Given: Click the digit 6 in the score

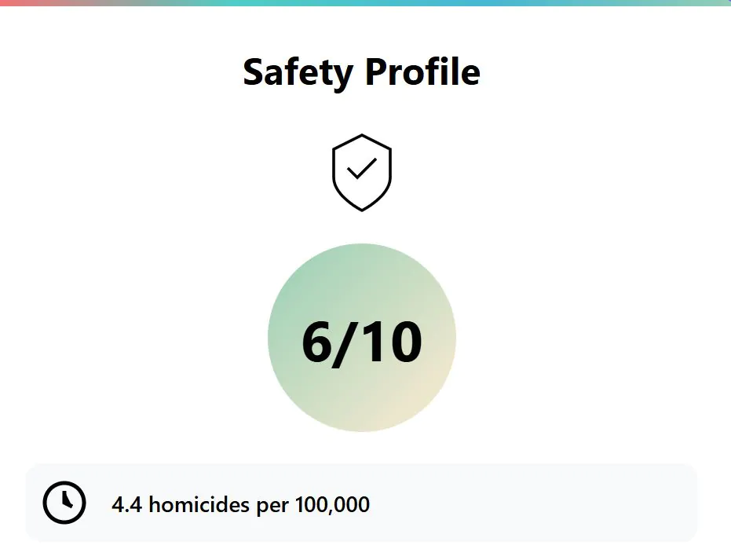Looking at the screenshot, I should (x=317, y=342).
